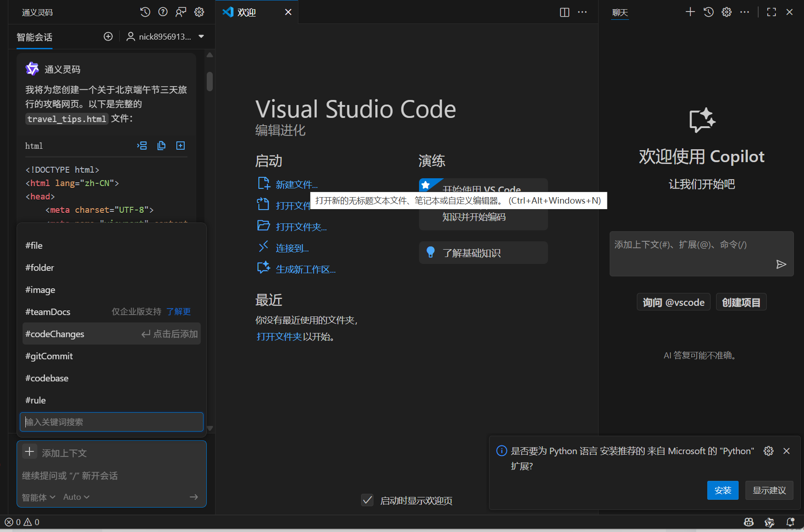Screen dimensions: 804x532
Task: Select #codebase context option
Action: click(x=111, y=378)
